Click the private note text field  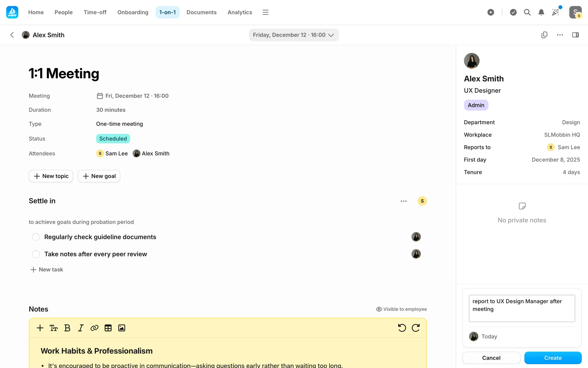coord(522,308)
